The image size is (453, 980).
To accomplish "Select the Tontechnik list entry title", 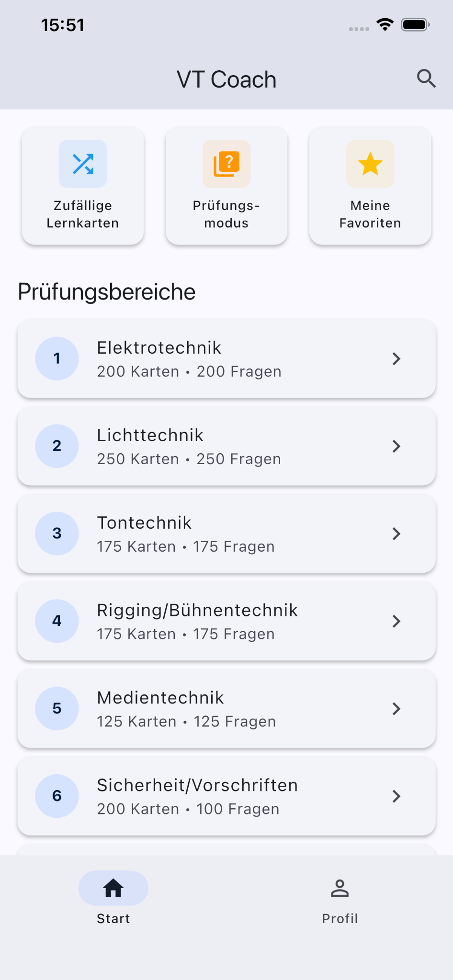I will [x=144, y=523].
